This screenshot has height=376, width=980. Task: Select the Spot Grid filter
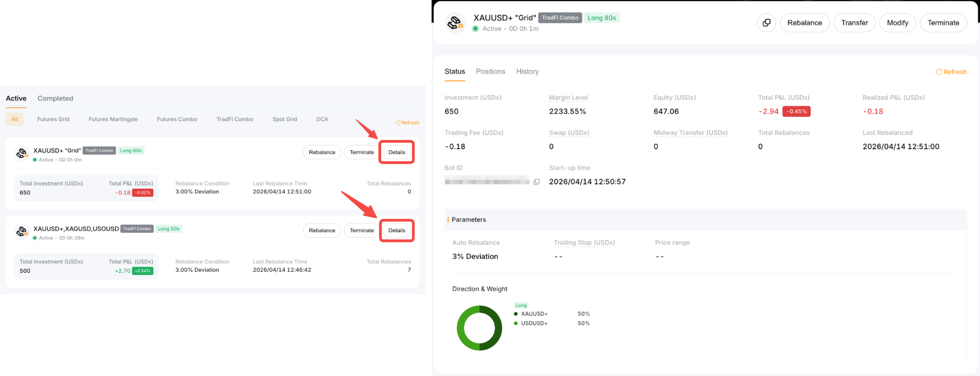285,119
